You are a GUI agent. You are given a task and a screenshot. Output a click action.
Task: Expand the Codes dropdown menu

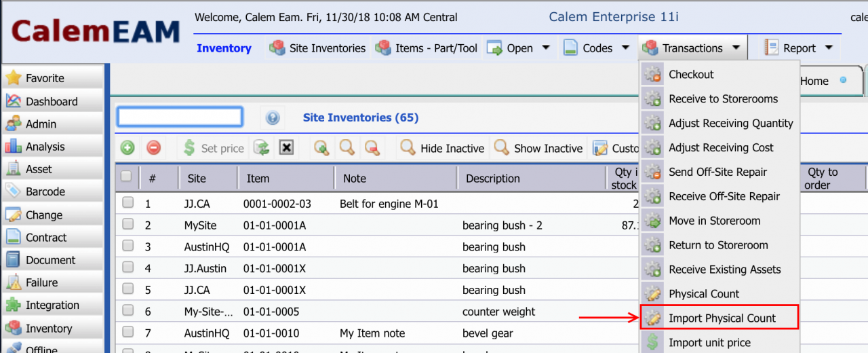[597, 48]
